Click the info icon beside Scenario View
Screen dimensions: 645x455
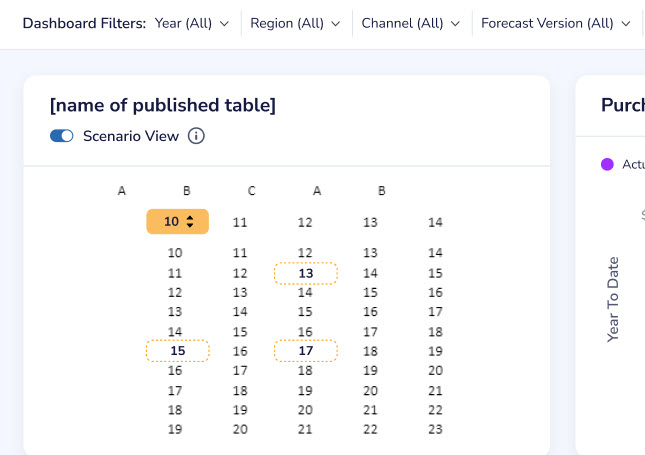tap(196, 136)
